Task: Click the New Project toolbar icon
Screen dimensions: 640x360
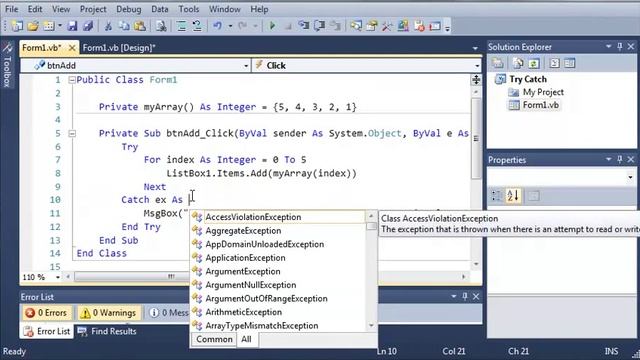Action: pyautogui.click(x=17, y=26)
